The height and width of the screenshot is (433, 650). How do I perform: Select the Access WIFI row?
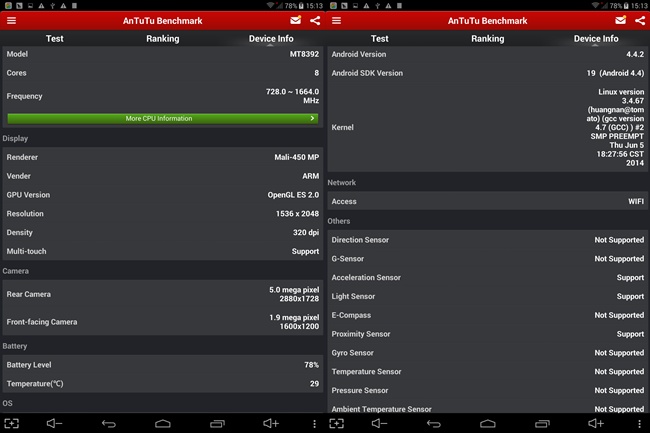click(488, 201)
